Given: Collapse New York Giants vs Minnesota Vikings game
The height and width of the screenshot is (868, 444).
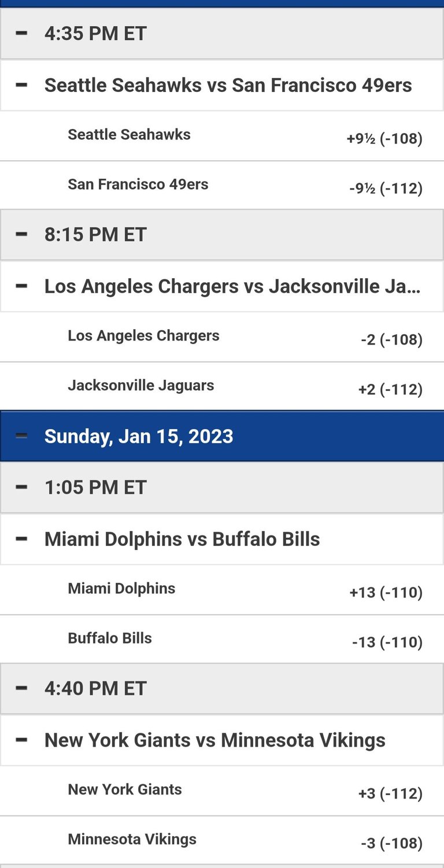Looking at the screenshot, I should pyautogui.click(x=21, y=740).
